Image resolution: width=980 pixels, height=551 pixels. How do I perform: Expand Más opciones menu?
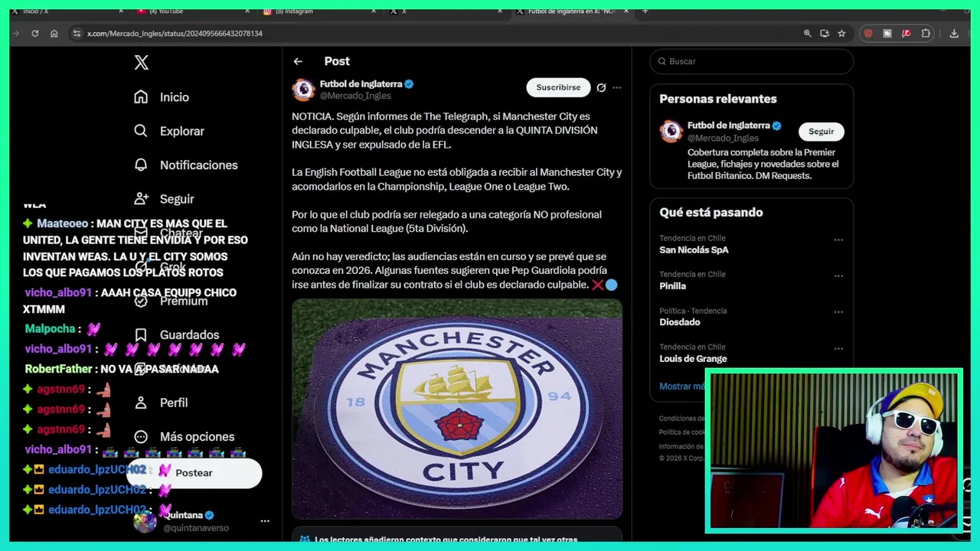[x=185, y=436]
